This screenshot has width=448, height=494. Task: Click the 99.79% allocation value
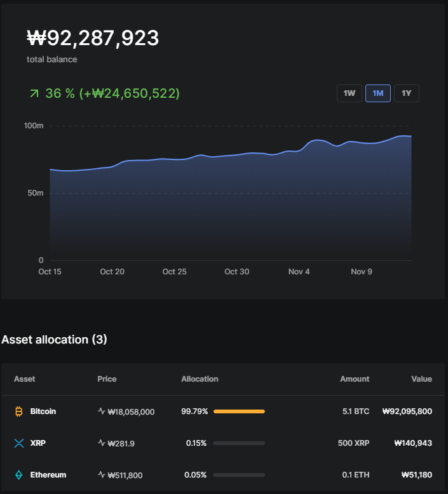pos(194,411)
